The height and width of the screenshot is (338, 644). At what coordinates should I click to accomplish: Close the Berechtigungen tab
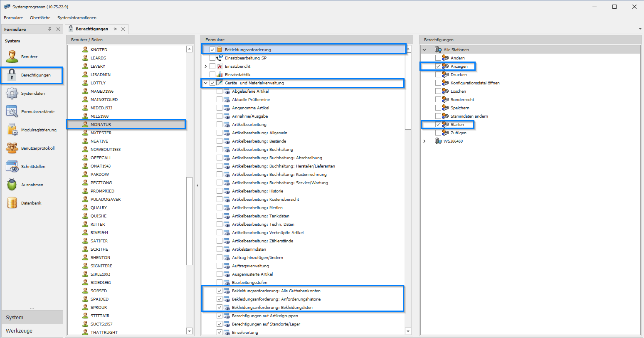click(123, 29)
